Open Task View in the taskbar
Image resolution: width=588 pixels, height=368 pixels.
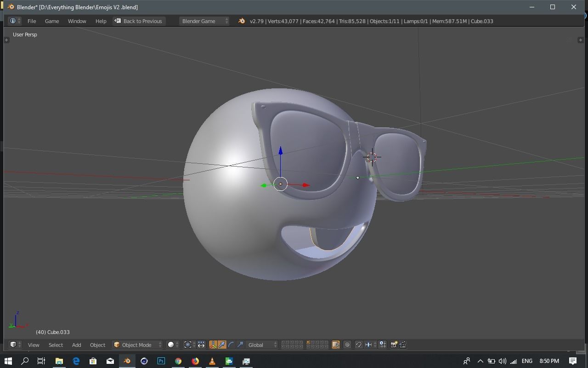41,361
